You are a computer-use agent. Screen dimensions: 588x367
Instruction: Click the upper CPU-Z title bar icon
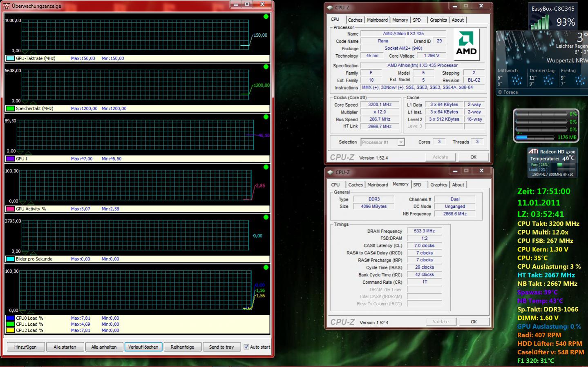click(330, 8)
